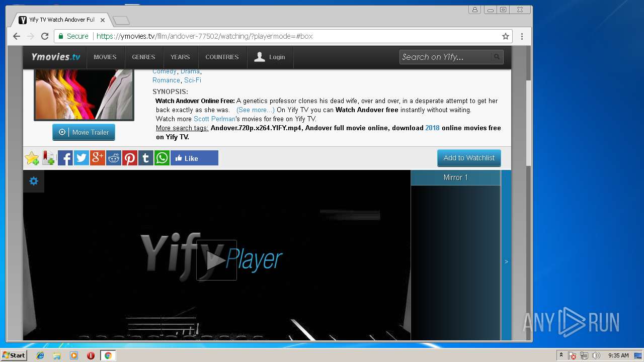The height and width of the screenshot is (362, 644).
Task: Click the search magnifier icon
Action: [x=497, y=57]
